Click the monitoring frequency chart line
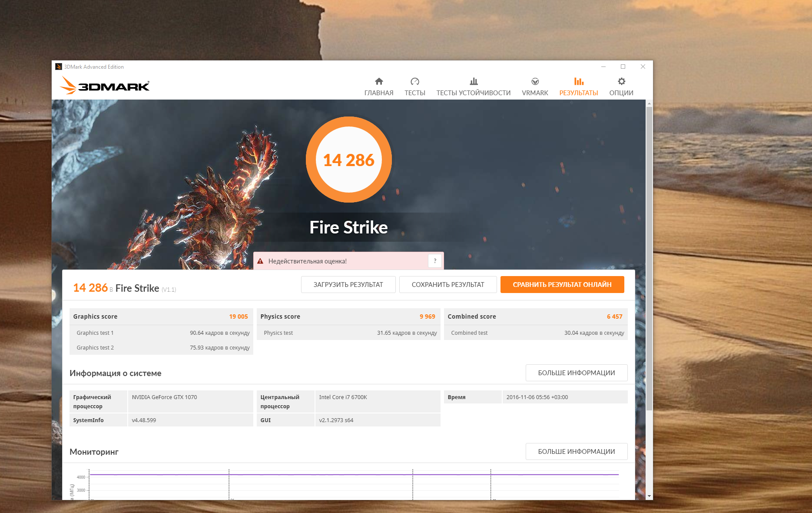 pos(354,475)
